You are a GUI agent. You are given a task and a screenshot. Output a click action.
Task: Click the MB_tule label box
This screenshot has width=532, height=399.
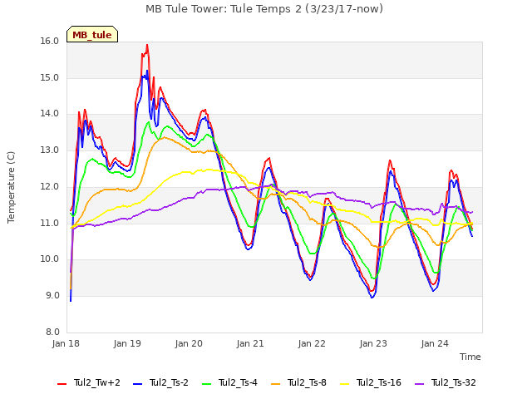click(x=92, y=34)
